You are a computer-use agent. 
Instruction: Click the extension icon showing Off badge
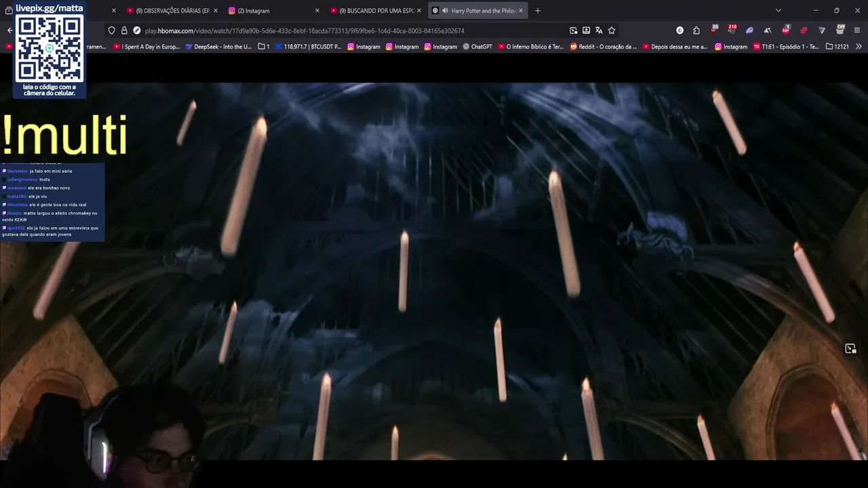[840, 30]
